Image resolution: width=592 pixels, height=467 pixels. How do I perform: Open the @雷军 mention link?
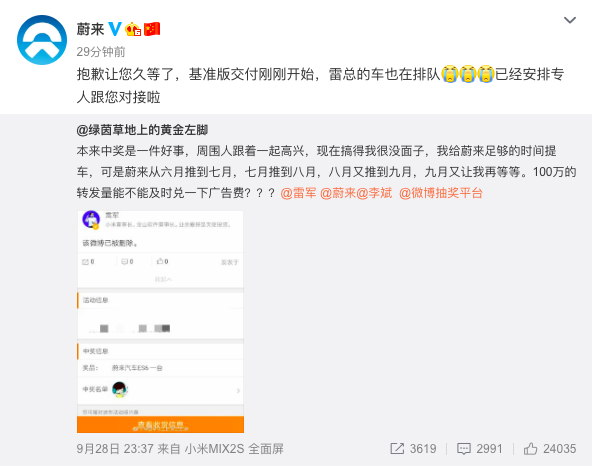[x=298, y=193]
